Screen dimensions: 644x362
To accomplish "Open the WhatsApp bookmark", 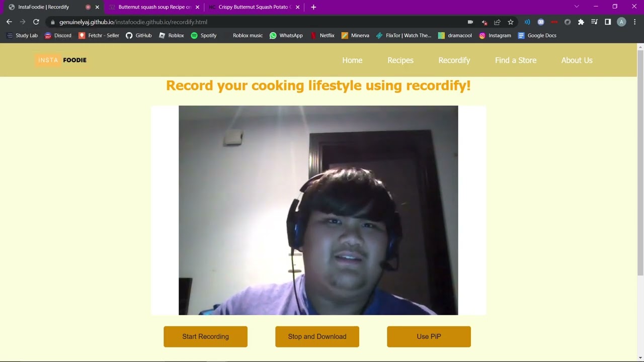I will pos(286,36).
